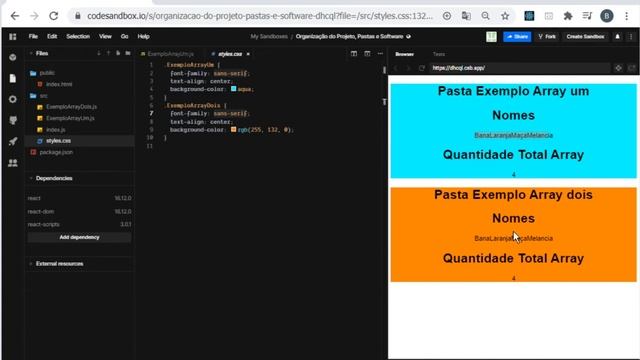Go back in Chrome browser
The width and height of the screenshot is (640, 360).
(x=15, y=16)
